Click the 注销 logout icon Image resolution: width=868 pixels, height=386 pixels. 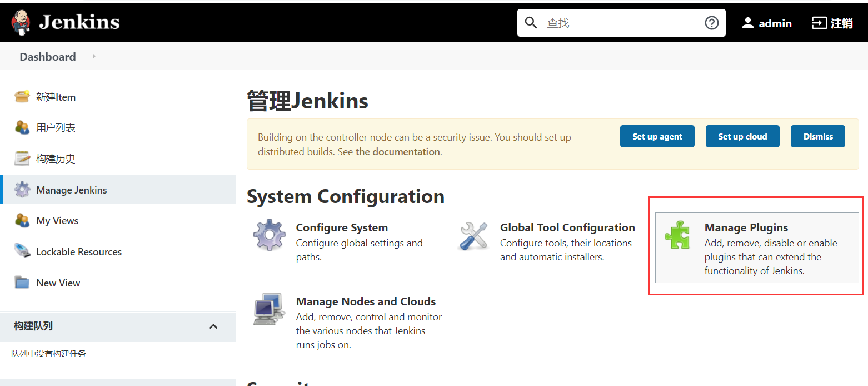pyautogui.click(x=819, y=23)
